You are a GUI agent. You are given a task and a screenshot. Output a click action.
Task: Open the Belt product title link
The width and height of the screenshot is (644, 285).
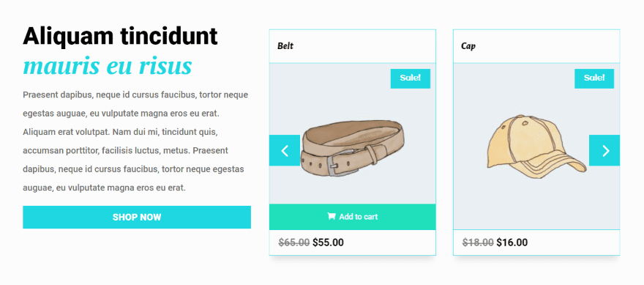pyautogui.click(x=285, y=46)
